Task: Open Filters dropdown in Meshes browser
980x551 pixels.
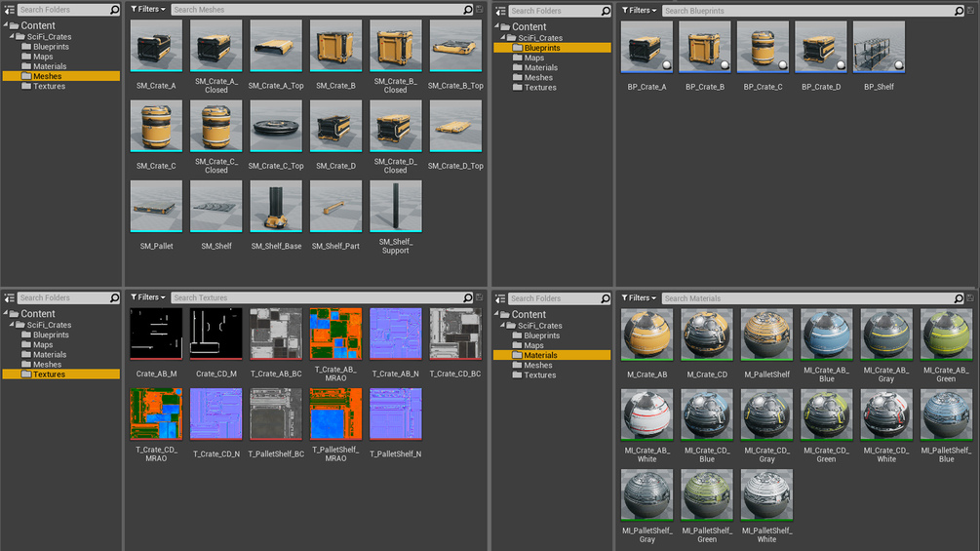Action: pyautogui.click(x=148, y=10)
